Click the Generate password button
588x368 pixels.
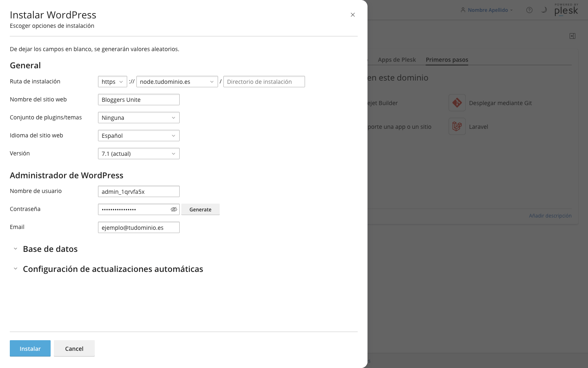click(200, 209)
